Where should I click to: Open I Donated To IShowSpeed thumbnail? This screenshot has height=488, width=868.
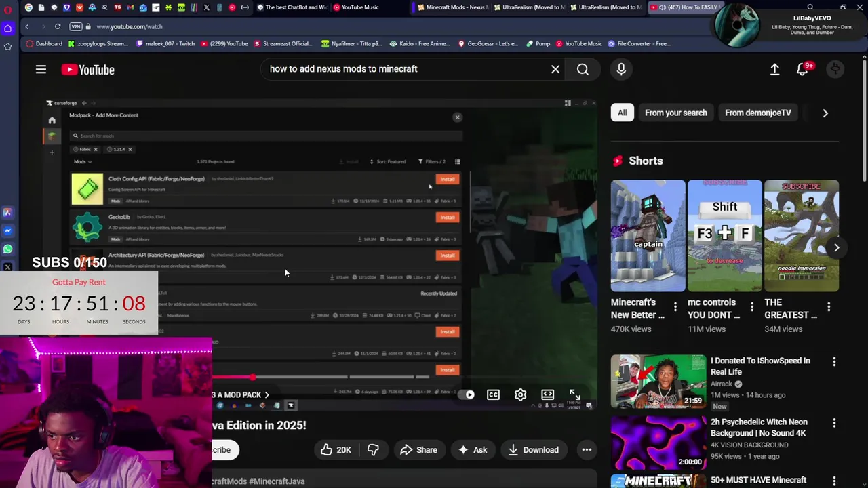point(658,382)
